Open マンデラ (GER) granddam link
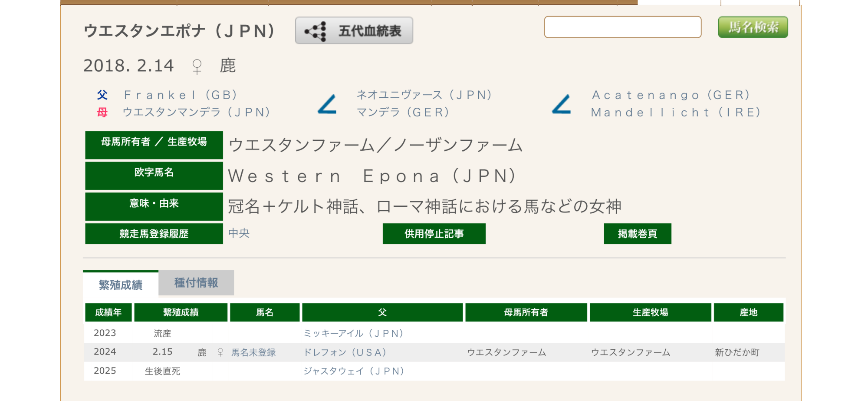 403,112
